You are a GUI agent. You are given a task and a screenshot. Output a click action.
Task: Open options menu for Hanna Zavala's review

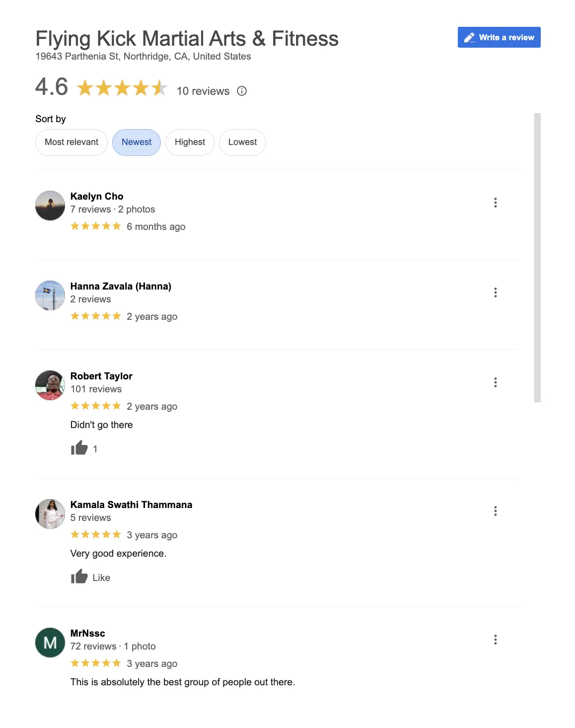point(495,292)
